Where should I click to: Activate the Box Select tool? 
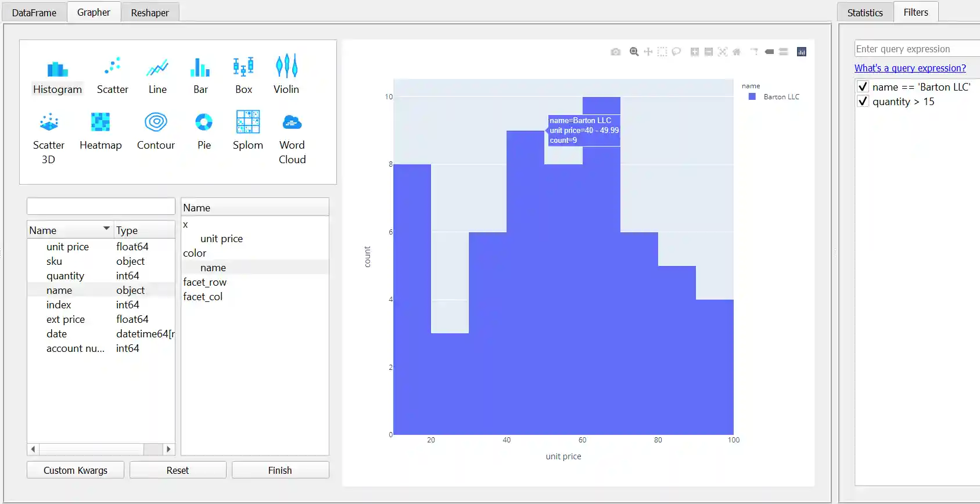[x=662, y=52]
